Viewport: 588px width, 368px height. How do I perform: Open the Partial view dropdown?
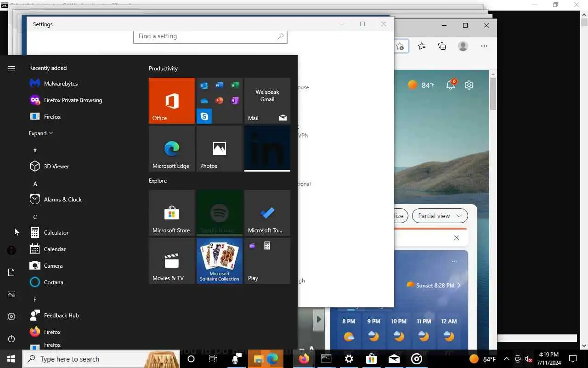(440, 216)
